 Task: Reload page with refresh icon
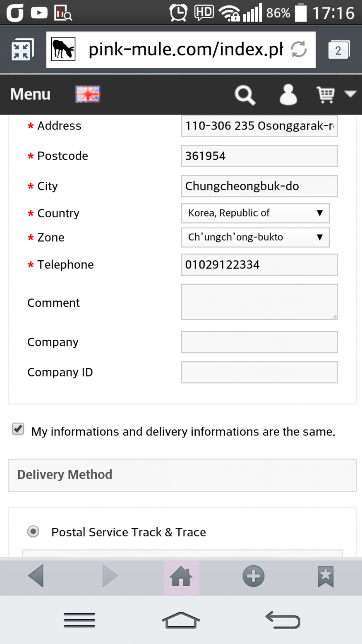pos(298,50)
